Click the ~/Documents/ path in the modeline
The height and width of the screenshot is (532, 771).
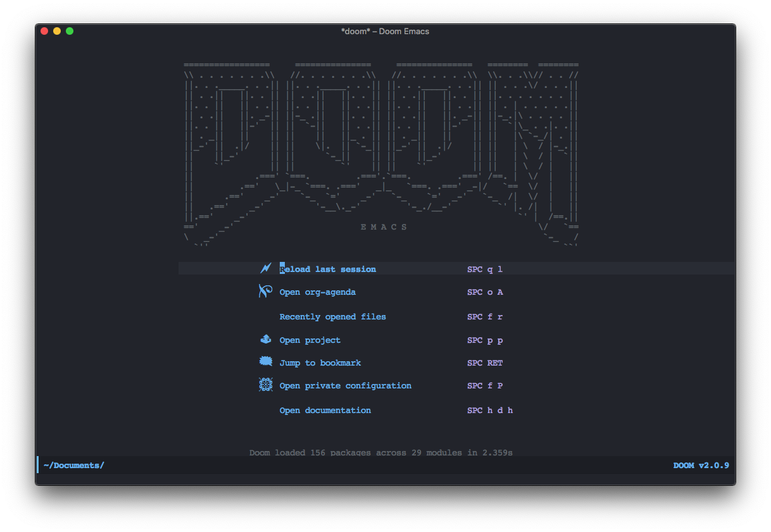click(x=73, y=466)
